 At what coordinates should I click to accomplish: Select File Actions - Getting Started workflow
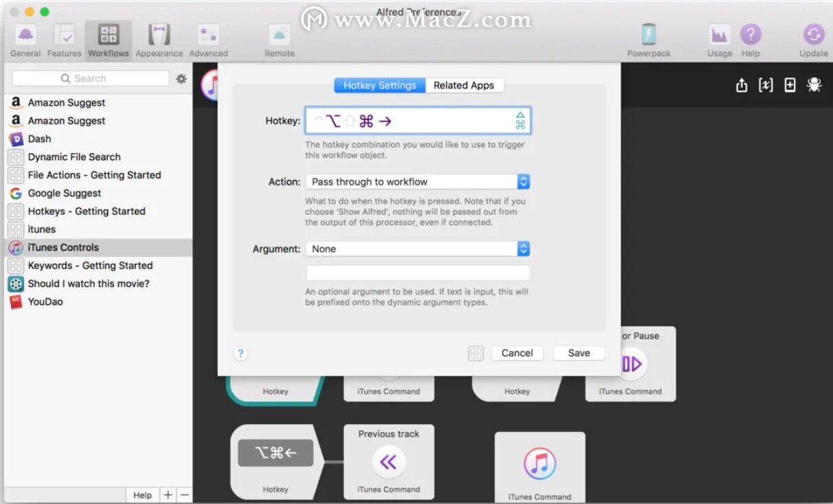pyautogui.click(x=98, y=175)
